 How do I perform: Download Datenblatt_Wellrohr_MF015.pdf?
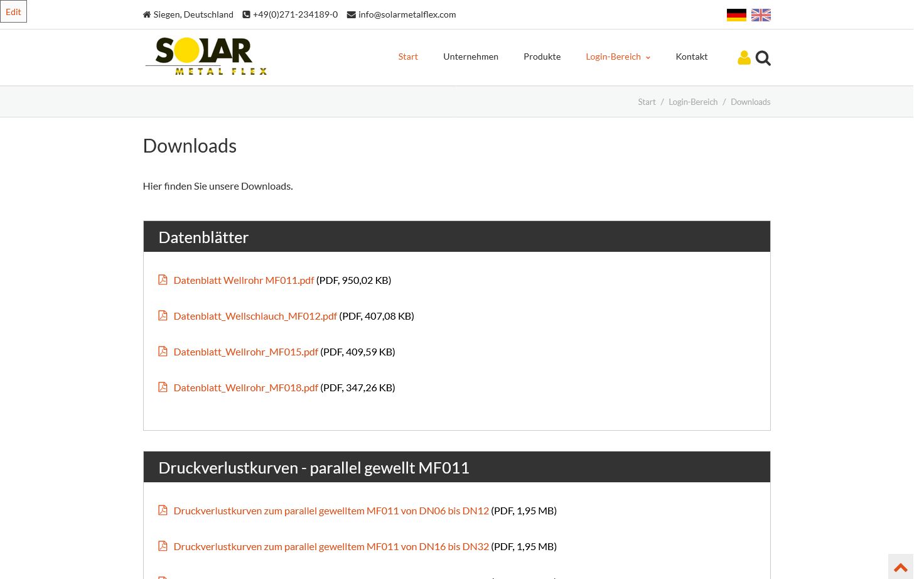click(245, 352)
